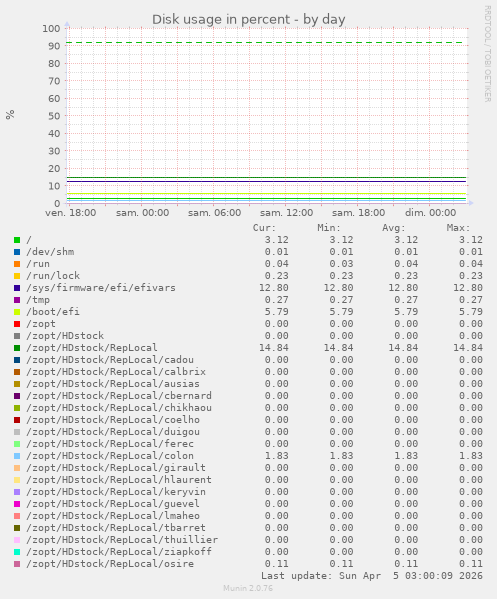Click the Max: column header

pos(458,228)
